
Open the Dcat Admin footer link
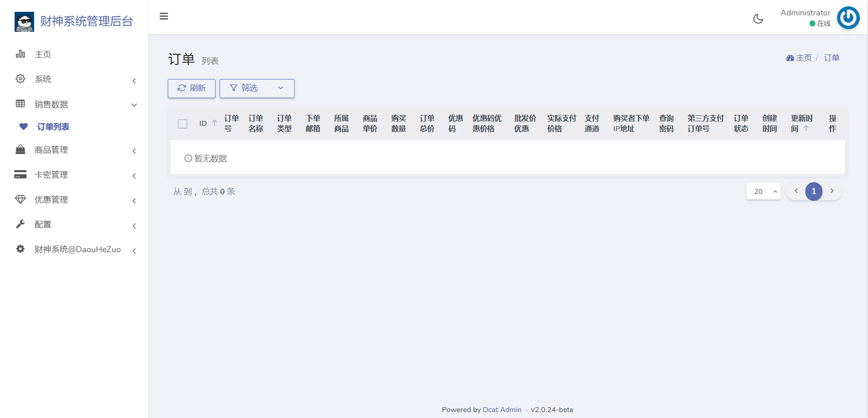click(502, 409)
